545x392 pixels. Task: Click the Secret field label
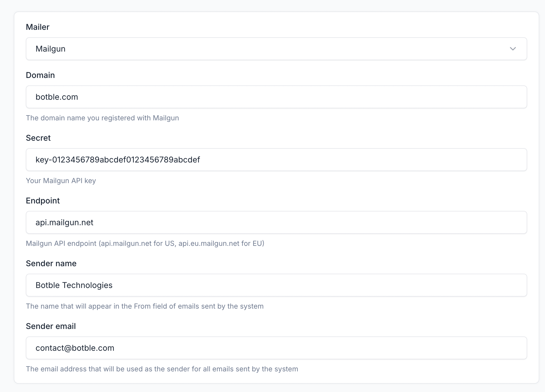pyautogui.click(x=38, y=138)
